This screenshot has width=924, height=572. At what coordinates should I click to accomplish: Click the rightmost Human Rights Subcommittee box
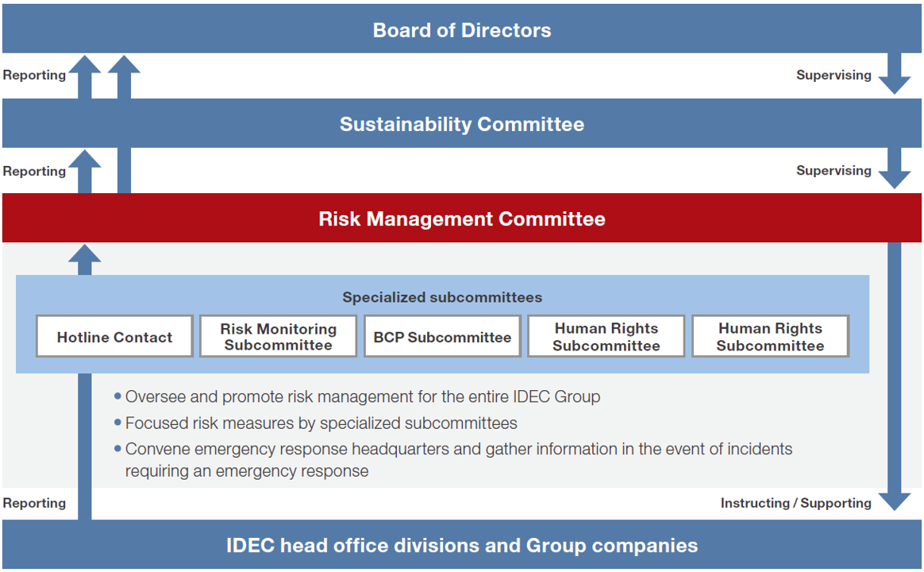click(x=770, y=337)
